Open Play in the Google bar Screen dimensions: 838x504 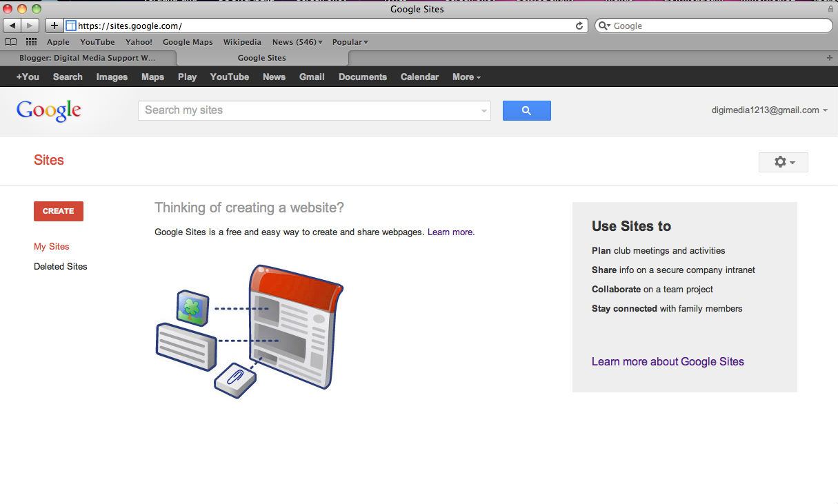click(x=187, y=77)
